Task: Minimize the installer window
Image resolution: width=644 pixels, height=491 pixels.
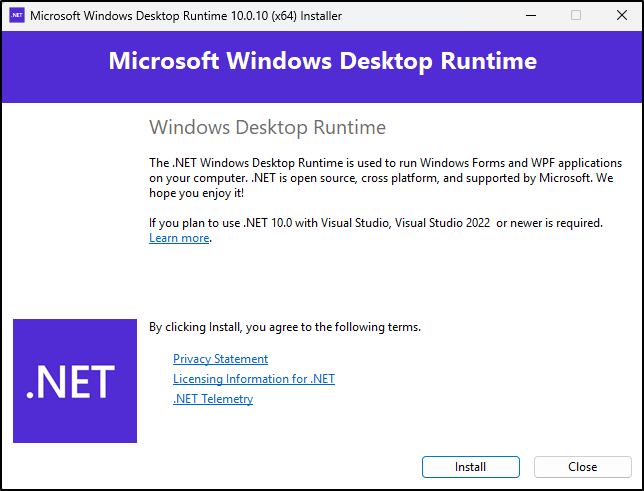Action: [531, 16]
